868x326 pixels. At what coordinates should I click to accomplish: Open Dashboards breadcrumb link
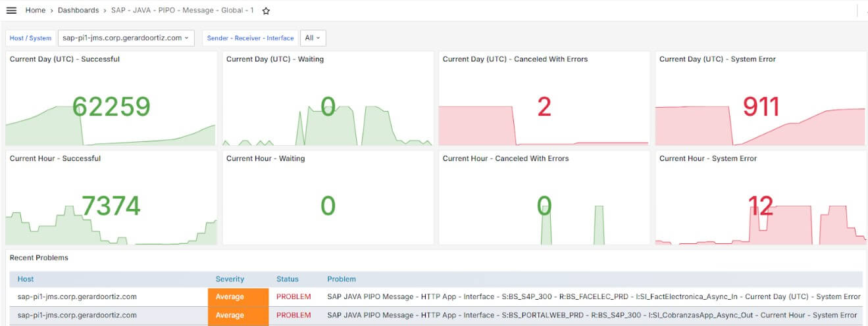click(78, 11)
